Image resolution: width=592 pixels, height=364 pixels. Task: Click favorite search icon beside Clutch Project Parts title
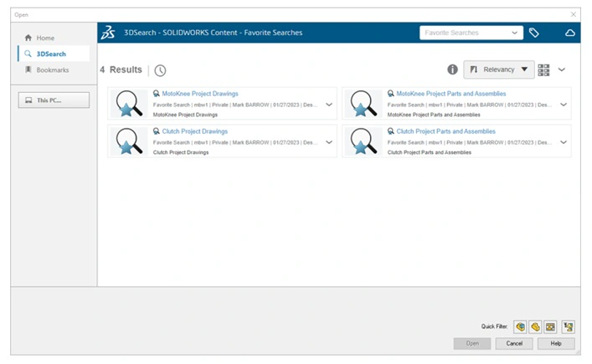pos(391,131)
